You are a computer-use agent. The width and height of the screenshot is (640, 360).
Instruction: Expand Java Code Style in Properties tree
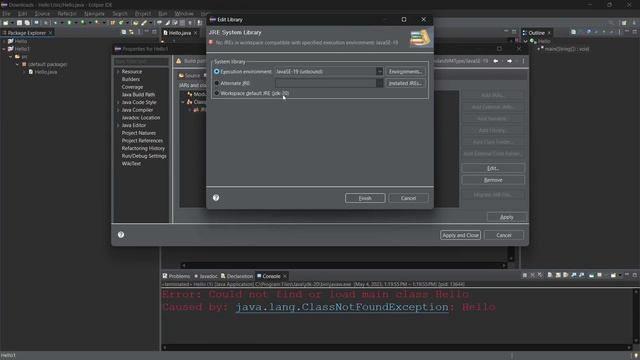(x=118, y=102)
